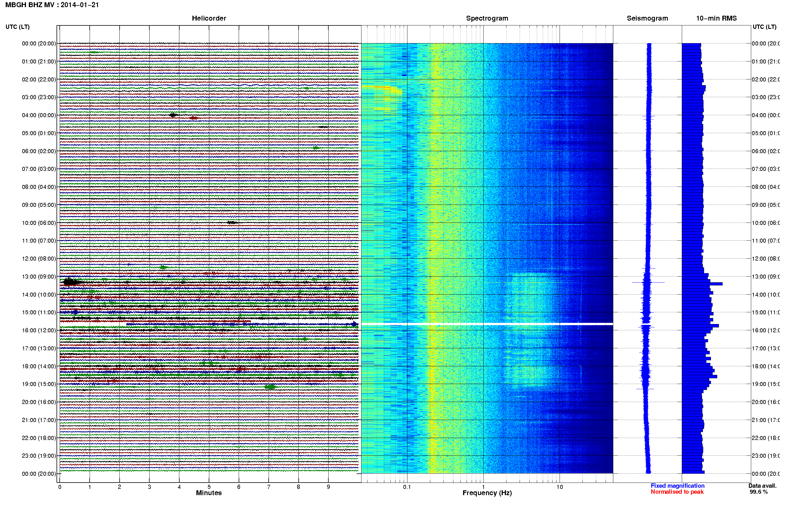Image resolution: width=812 pixels, height=508 pixels.
Task: Click the left 05:00 (01:00) time label
Action: point(39,133)
